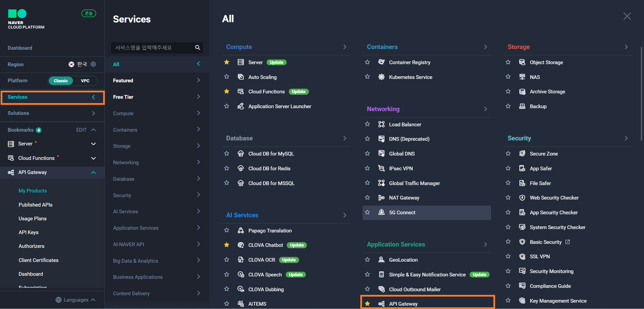Screen dimensions: 644x309
Task: Click the CLOVA OCR icon
Action: click(x=241, y=260)
